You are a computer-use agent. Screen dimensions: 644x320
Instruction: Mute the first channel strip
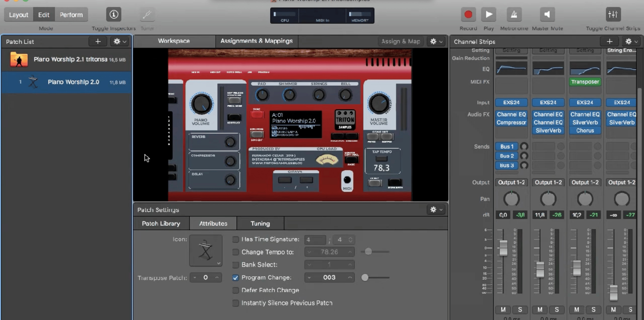pyautogui.click(x=503, y=310)
